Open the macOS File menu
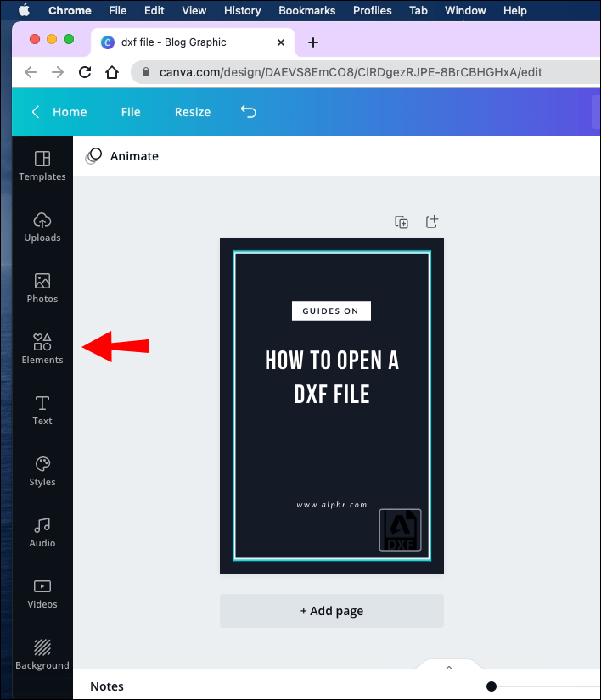The image size is (601, 700). pyautogui.click(x=117, y=10)
